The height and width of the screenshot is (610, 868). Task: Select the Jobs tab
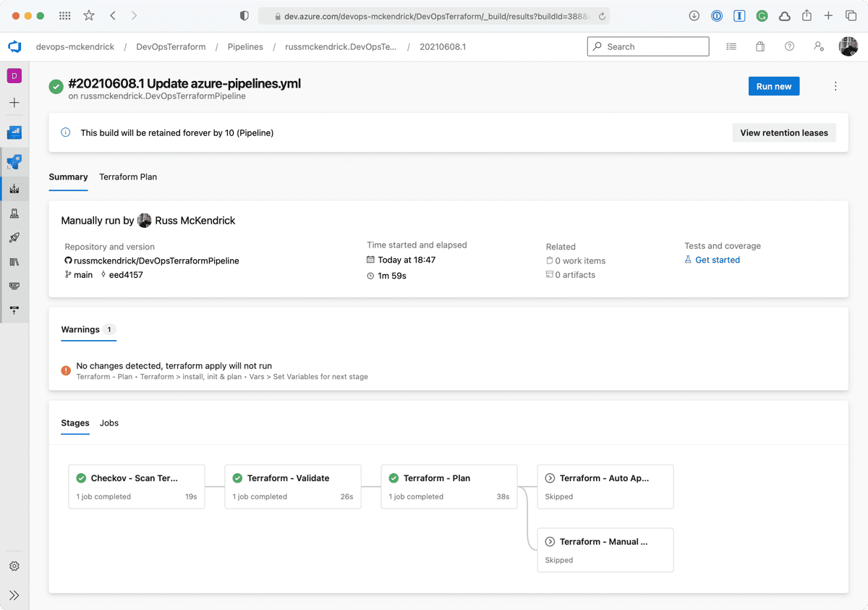pos(109,423)
